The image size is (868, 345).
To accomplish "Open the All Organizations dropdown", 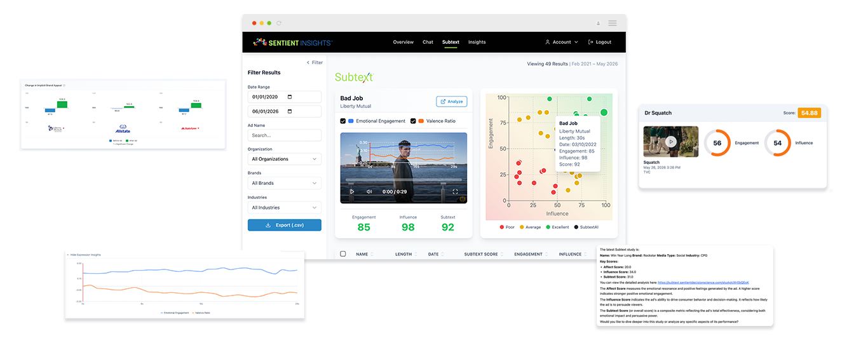I will (x=284, y=159).
